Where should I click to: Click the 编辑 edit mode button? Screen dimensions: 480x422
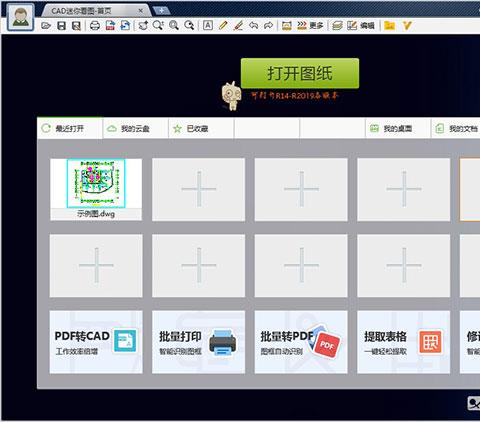coord(361,26)
